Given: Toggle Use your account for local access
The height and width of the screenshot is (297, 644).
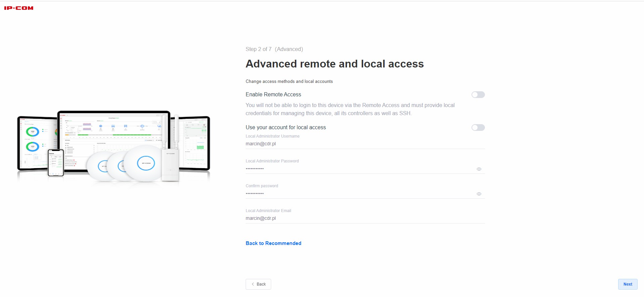Looking at the screenshot, I should (x=478, y=128).
